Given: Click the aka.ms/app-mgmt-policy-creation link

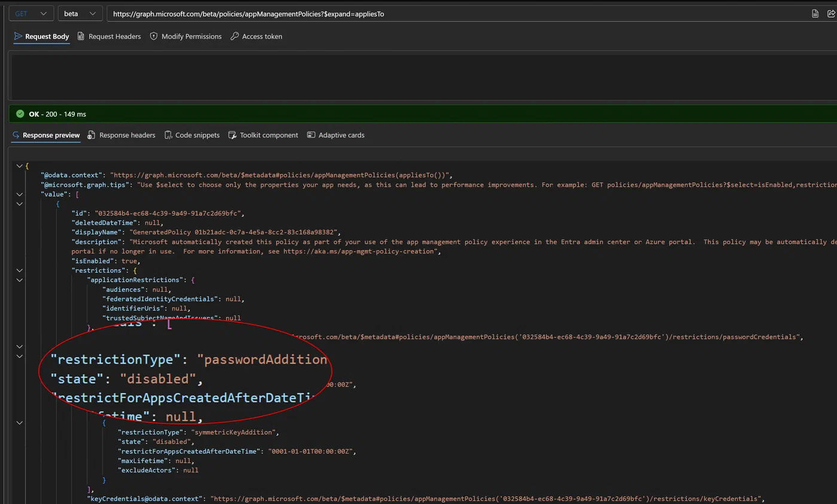Looking at the screenshot, I should 360,252.
